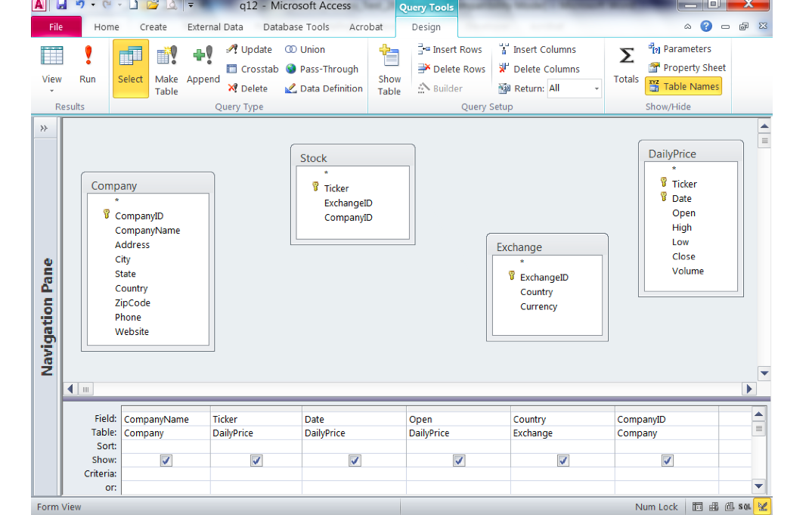812x515 pixels.
Task: Select the Pass-Through query type
Action: click(x=321, y=69)
